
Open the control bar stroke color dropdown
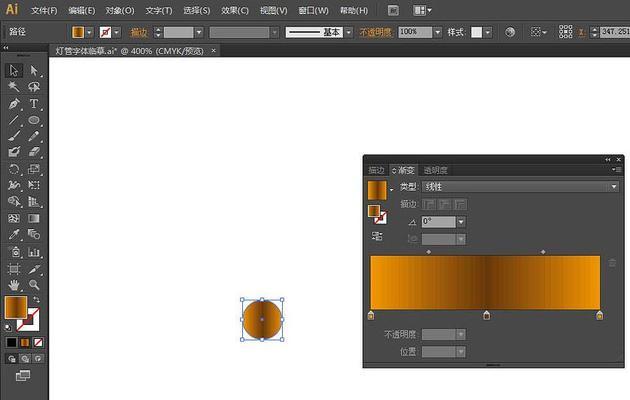pos(117,32)
